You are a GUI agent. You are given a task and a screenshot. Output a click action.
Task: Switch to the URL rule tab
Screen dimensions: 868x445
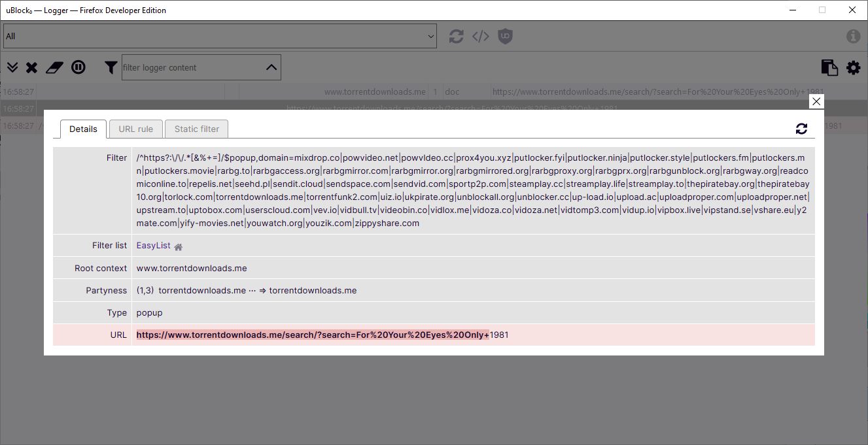click(x=136, y=129)
